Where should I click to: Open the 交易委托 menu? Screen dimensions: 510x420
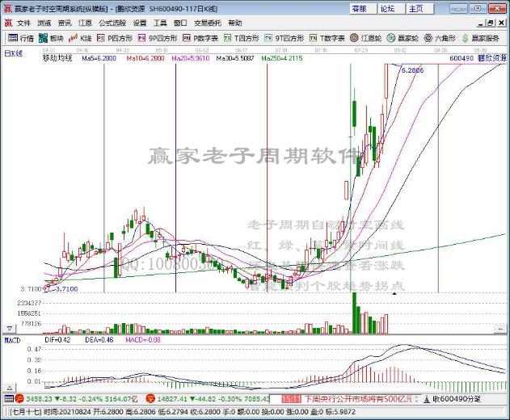[x=208, y=23]
